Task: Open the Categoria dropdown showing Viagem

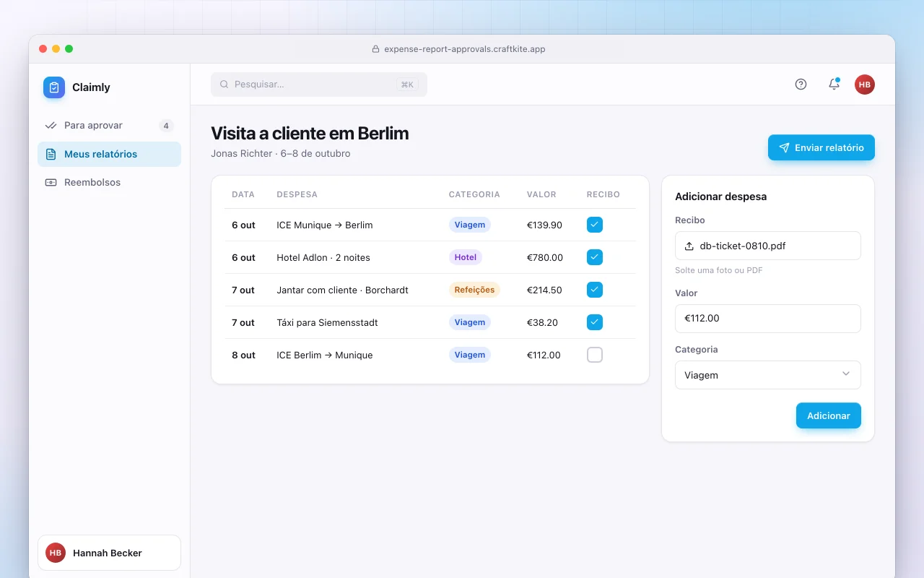Action: pos(768,375)
